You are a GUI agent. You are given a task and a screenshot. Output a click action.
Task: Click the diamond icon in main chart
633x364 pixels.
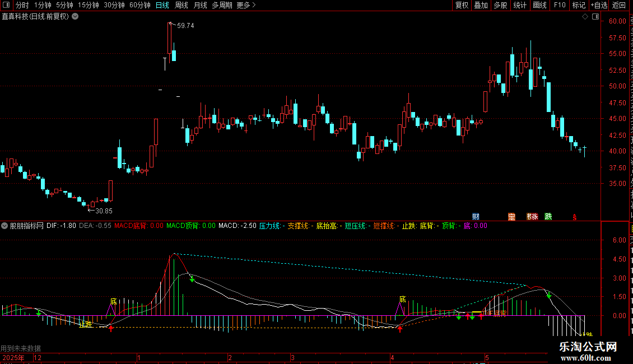(x=585, y=17)
